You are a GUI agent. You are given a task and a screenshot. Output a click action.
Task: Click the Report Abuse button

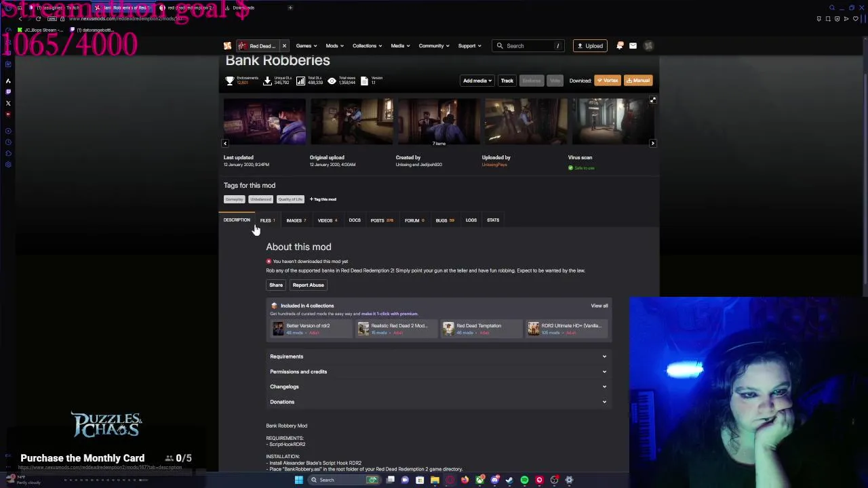pyautogui.click(x=308, y=285)
